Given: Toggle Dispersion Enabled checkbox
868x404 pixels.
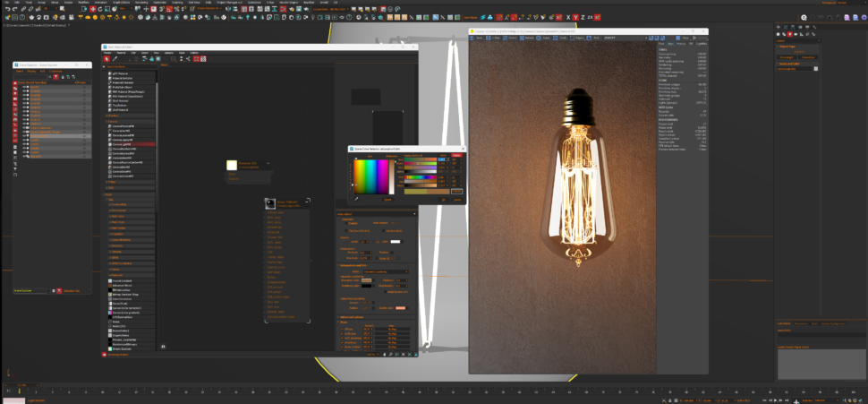Looking at the screenshot, I should coord(346,223).
